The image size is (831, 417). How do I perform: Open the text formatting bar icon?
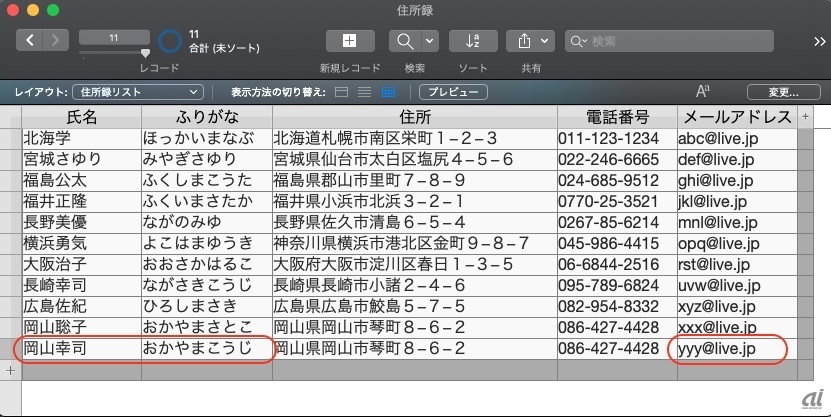[703, 92]
